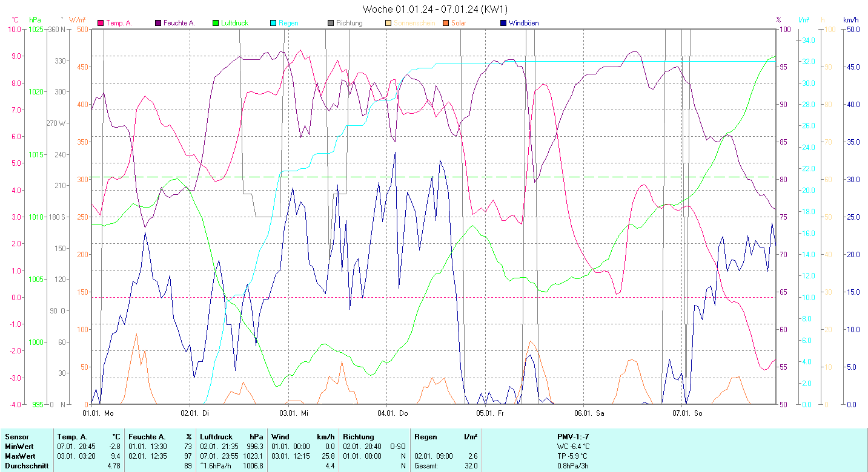868x472 pixels.
Task: Click the '^1.6hPa/h' pressure trend
Action: tap(216, 465)
